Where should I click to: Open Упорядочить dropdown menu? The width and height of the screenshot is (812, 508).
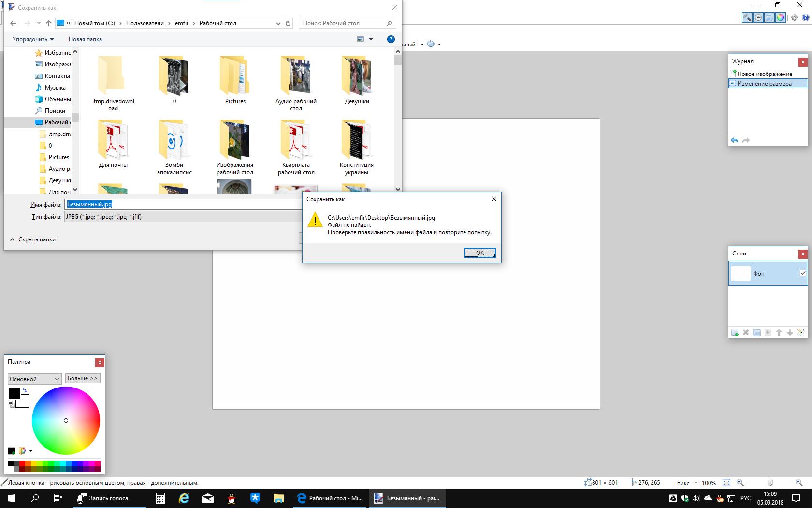pos(33,39)
